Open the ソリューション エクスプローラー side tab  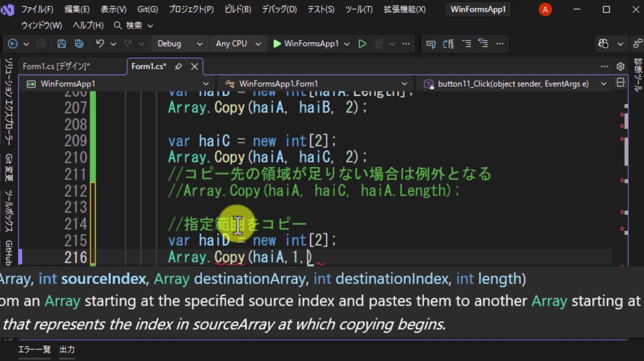tap(9, 101)
